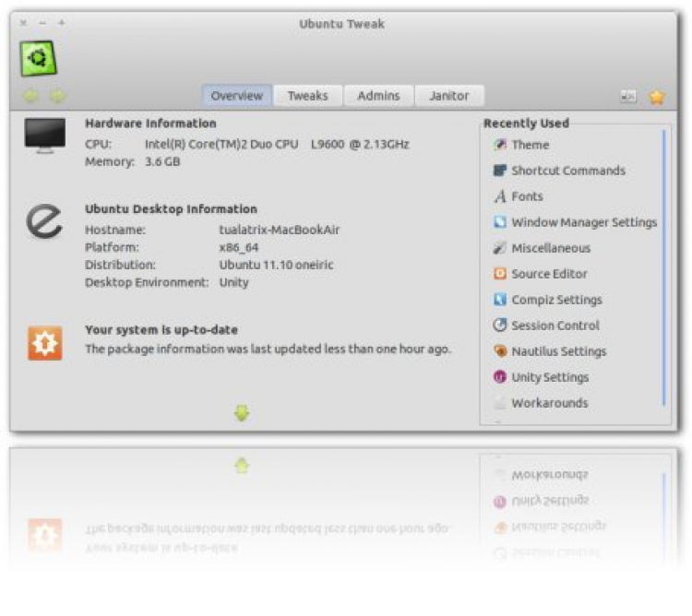The width and height of the screenshot is (692, 616).
Task: Click hostname value tualatrix-MacBookAir
Action: (280, 230)
